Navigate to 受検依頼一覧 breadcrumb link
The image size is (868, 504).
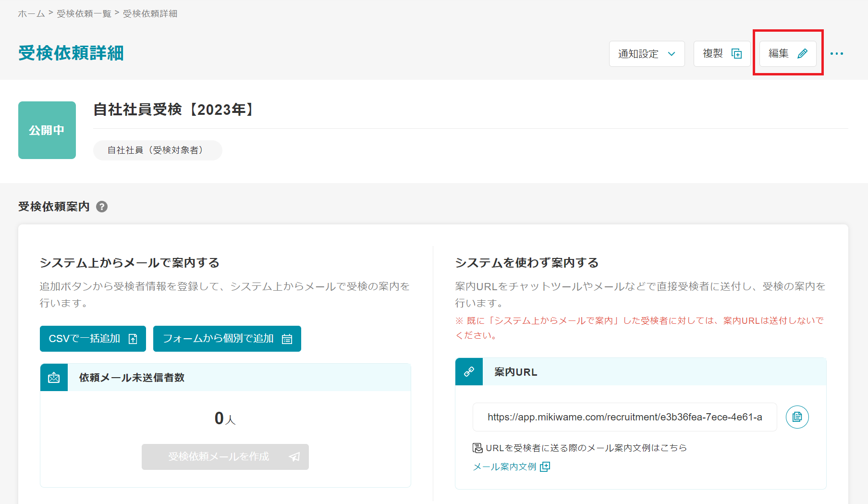tap(84, 14)
